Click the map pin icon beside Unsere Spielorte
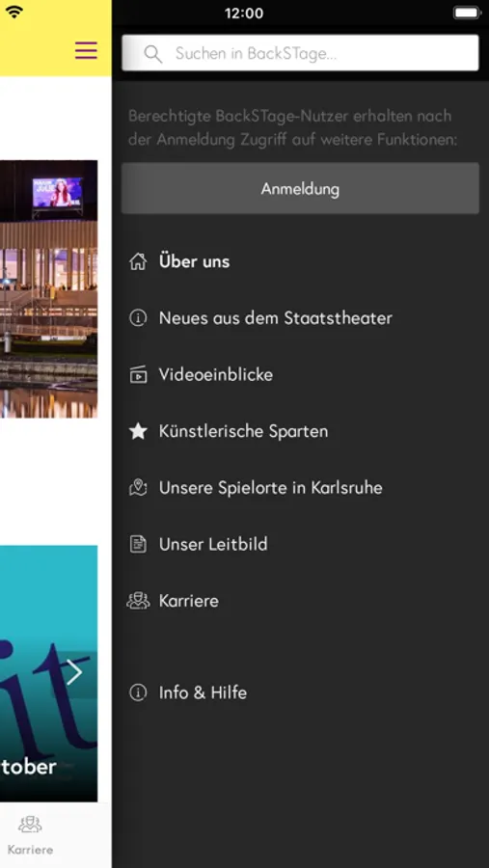 138,488
